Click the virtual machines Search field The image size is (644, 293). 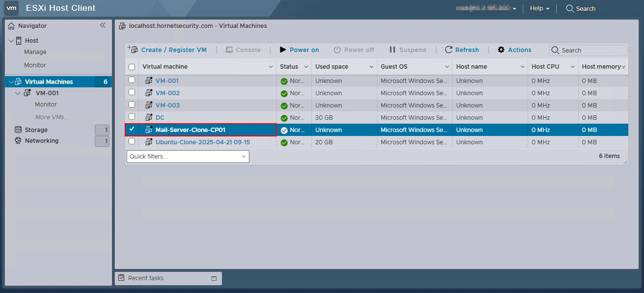pos(588,50)
